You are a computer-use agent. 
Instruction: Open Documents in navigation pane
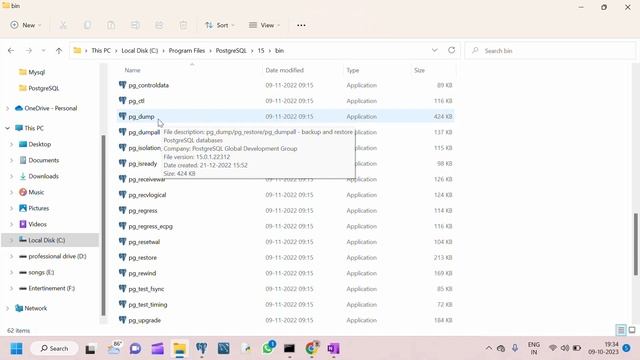click(x=39, y=160)
